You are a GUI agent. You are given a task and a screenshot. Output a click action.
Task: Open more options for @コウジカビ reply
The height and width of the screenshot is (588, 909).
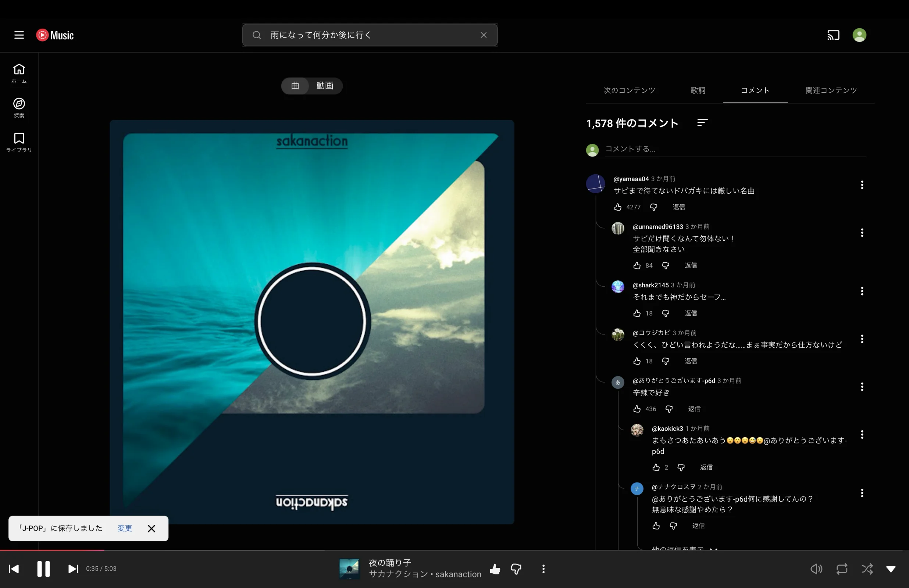pyautogui.click(x=862, y=339)
